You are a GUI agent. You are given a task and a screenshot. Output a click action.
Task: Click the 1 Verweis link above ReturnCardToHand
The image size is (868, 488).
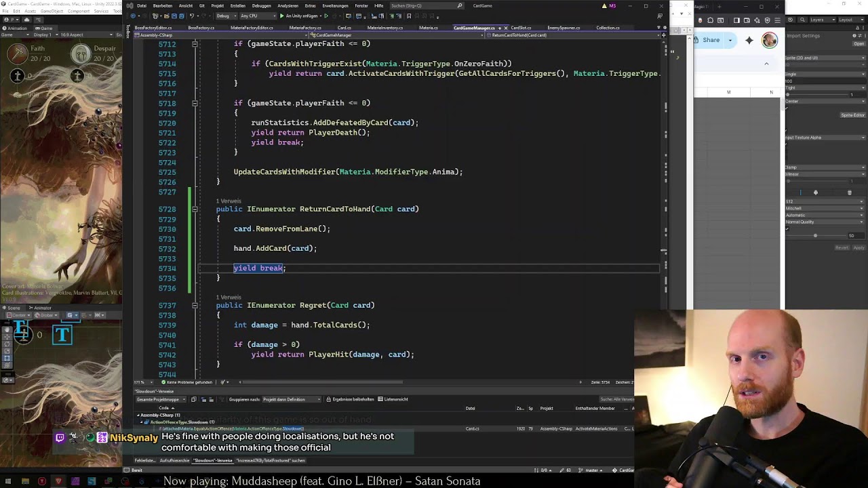click(229, 201)
